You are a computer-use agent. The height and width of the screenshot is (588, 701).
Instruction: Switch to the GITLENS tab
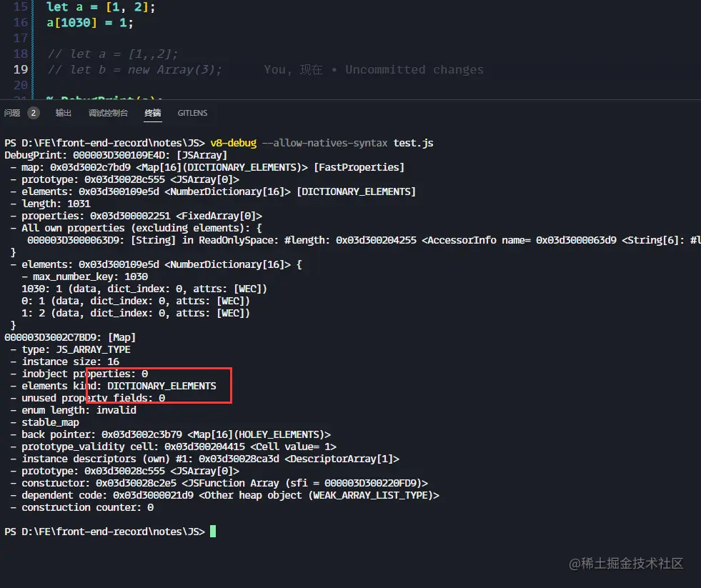[192, 113]
